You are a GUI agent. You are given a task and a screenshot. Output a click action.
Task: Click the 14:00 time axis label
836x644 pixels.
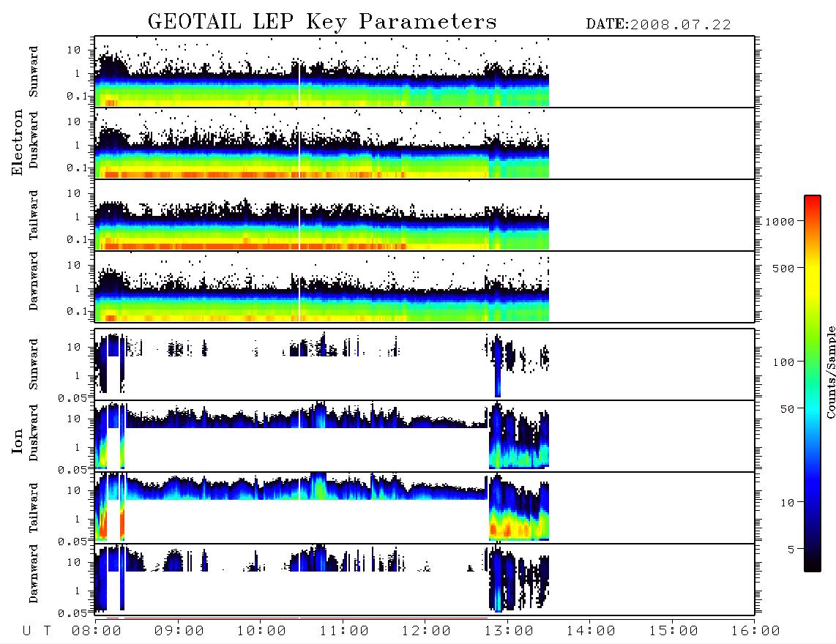[x=591, y=631]
